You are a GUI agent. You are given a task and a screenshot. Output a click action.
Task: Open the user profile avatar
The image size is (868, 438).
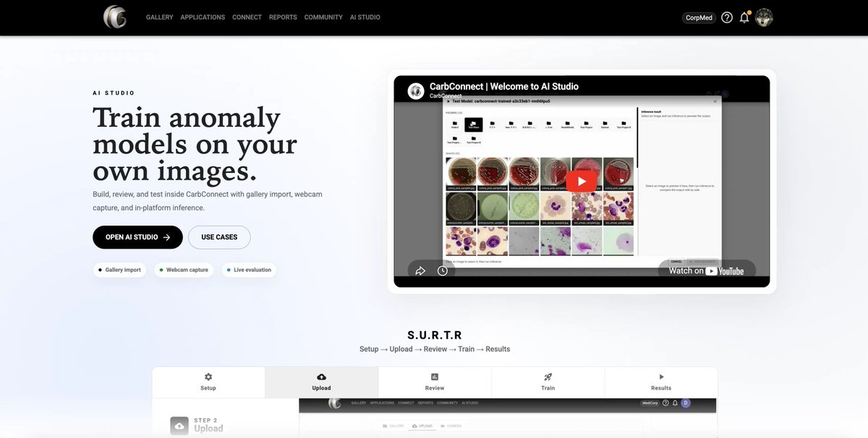(764, 17)
